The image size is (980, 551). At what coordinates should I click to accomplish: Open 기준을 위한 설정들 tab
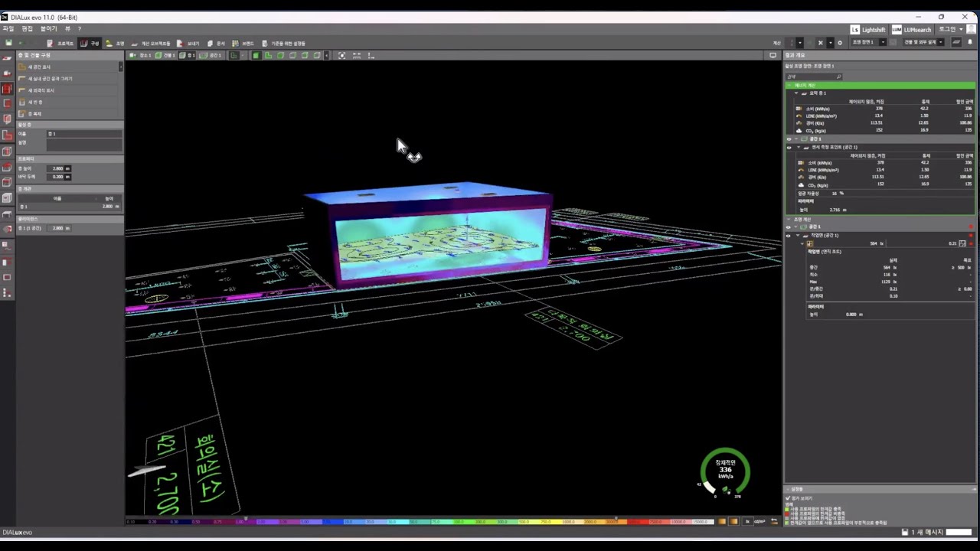283,44
